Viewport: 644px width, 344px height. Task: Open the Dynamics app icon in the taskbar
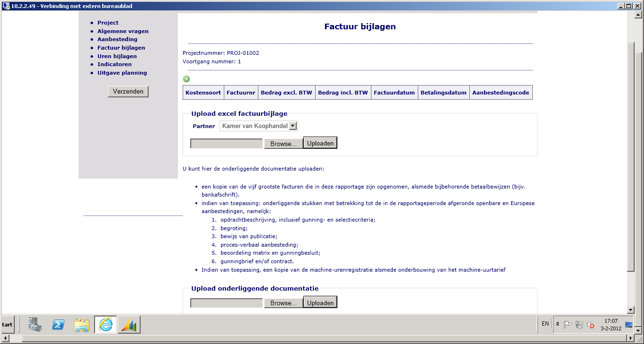coord(129,324)
